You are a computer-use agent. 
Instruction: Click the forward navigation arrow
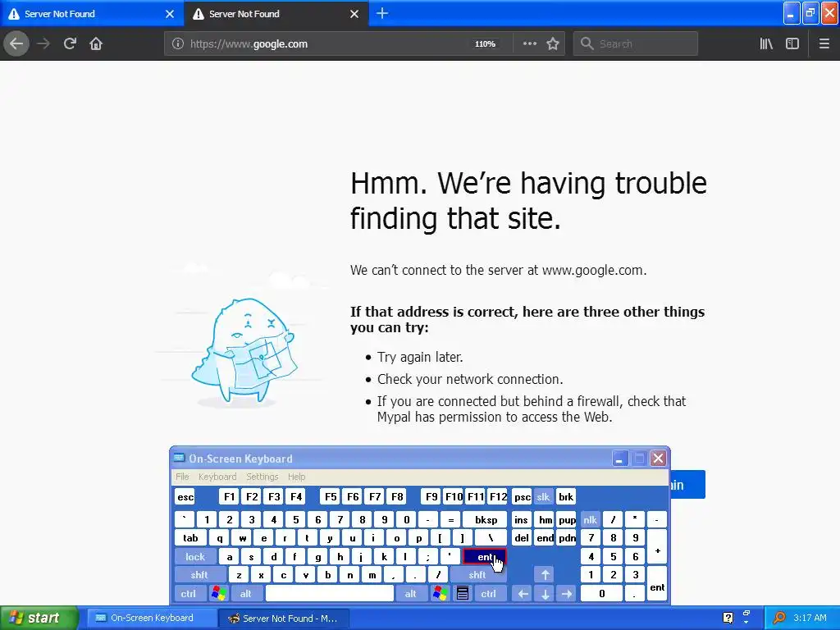coord(43,43)
